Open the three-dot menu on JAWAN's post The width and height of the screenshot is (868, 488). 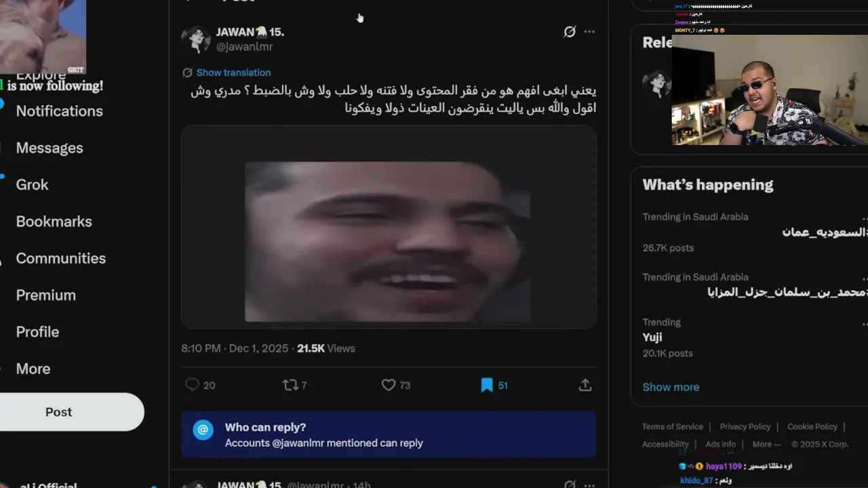click(x=589, y=32)
